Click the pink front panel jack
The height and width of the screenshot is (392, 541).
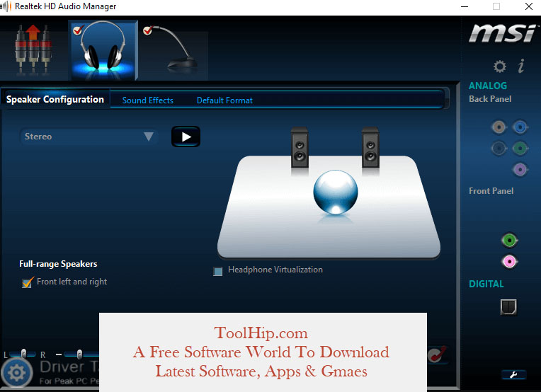tap(510, 262)
